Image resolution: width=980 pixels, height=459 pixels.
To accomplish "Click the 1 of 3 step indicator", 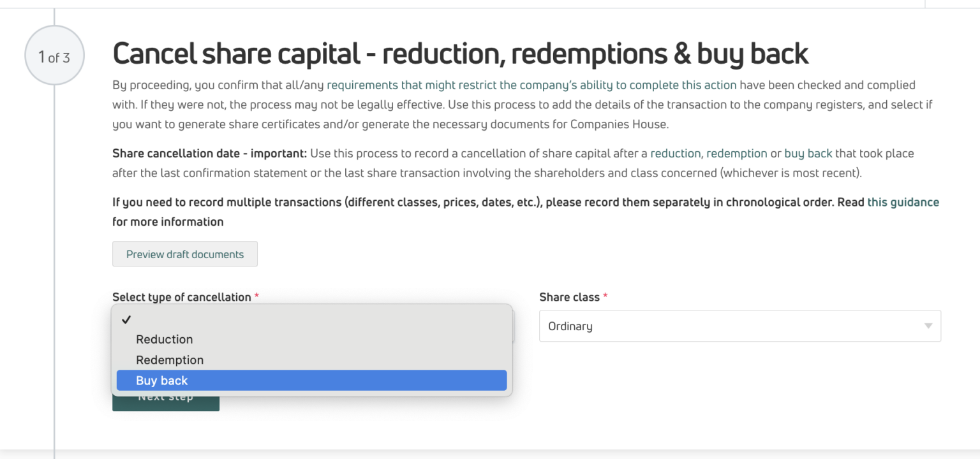I will (x=54, y=55).
